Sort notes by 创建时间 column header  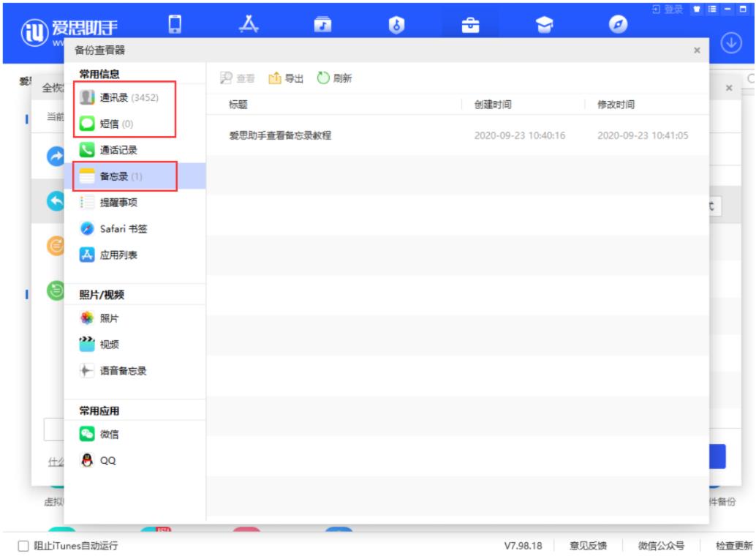coord(493,105)
